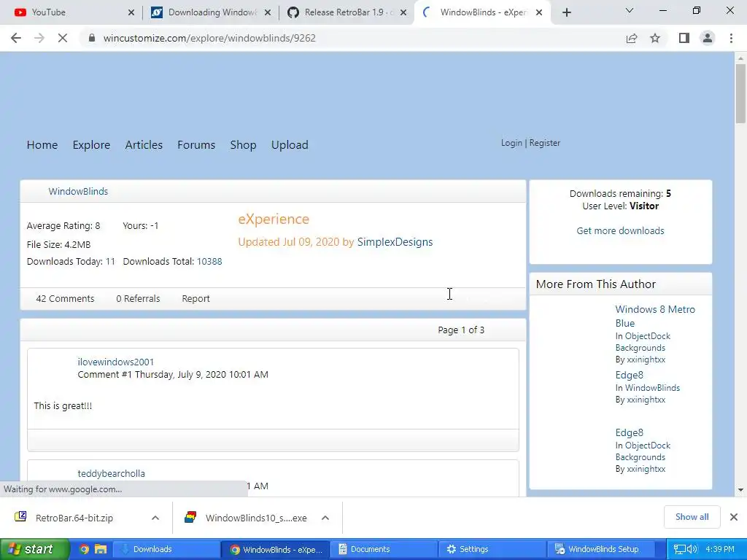
Task: Click the browser back arrow
Action: pos(16,38)
